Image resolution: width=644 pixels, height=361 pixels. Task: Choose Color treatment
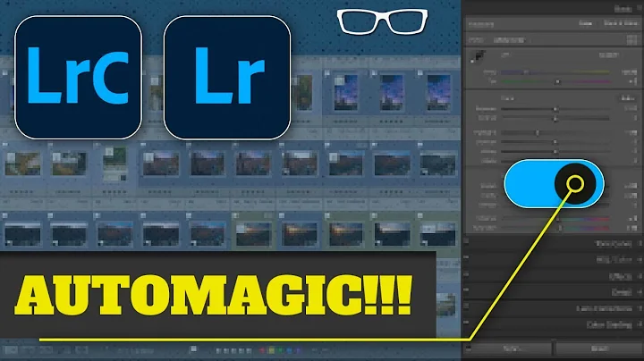tap(585, 23)
